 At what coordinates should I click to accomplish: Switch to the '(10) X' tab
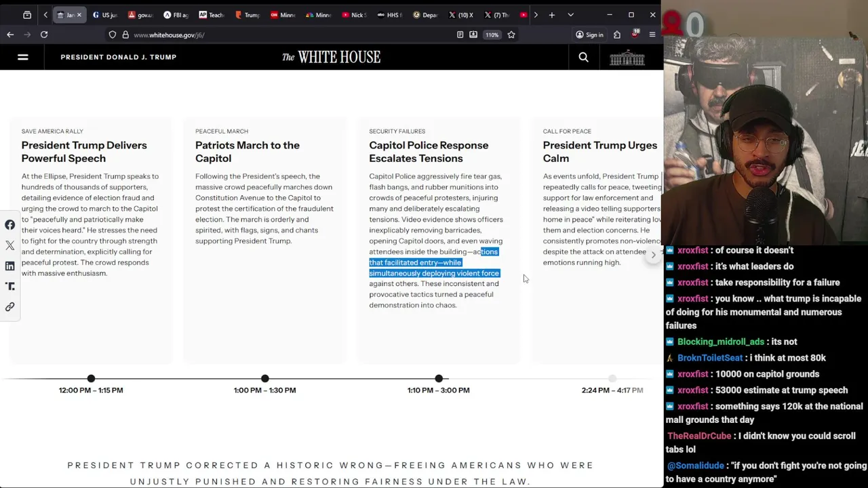click(461, 15)
